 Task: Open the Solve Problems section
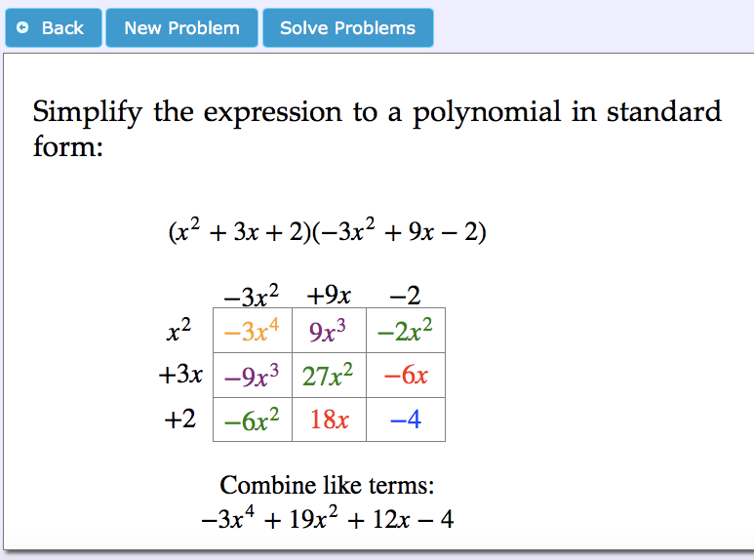pos(347,28)
